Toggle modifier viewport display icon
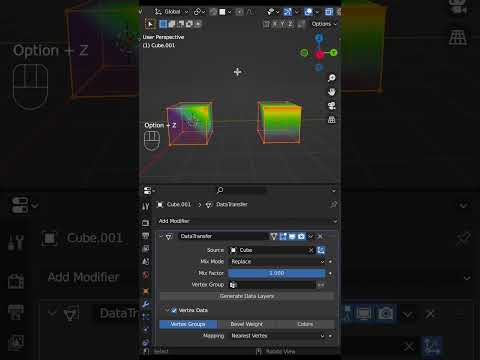Screen dimensions: 480x360 point(292,236)
